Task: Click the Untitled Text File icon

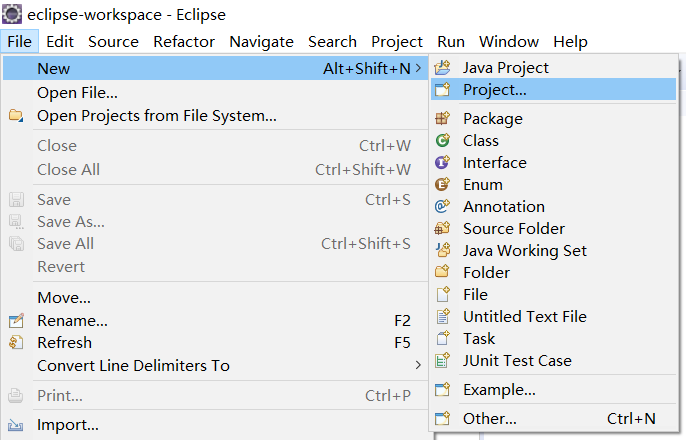Action: 443,316
